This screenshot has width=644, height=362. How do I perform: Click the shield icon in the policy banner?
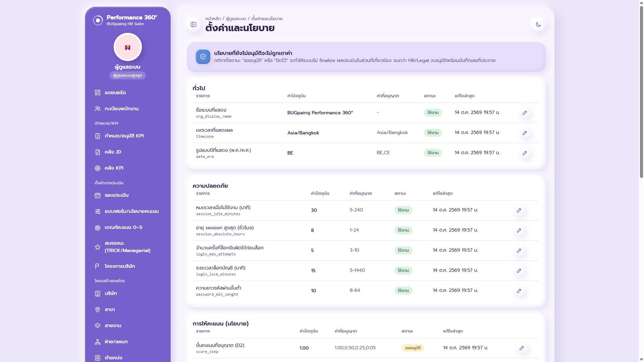203,57
